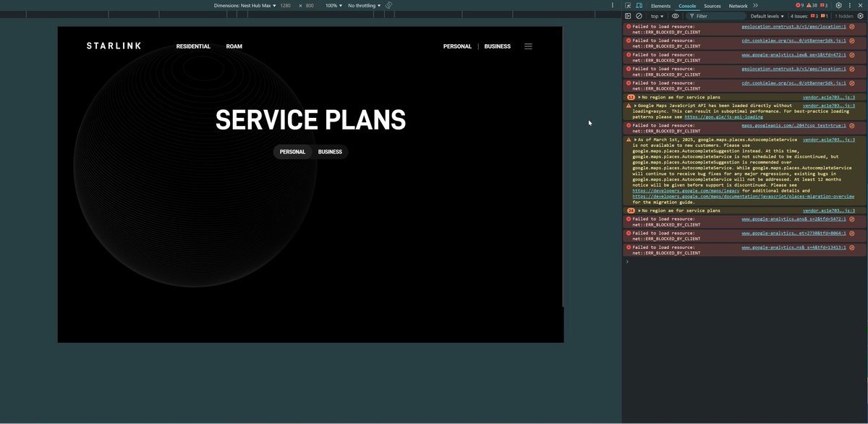Image resolution: width=868 pixels, height=424 pixels.
Task: Click the improvements issue indicator showing 1
Action: (825, 16)
